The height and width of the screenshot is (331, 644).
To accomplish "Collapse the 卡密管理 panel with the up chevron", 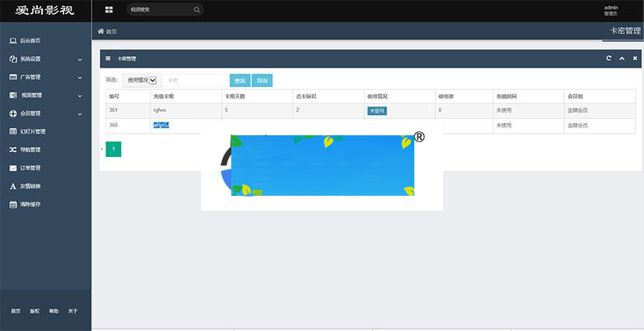I will click(621, 58).
